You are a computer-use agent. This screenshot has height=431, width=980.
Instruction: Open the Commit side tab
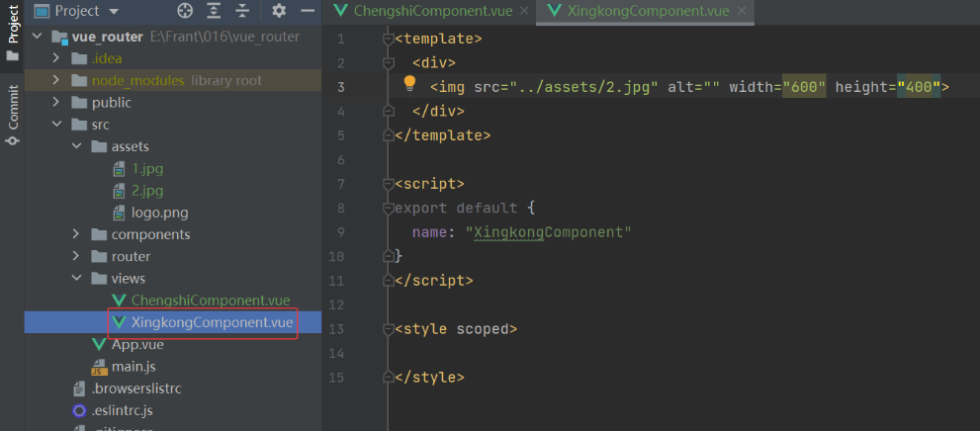pyautogui.click(x=13, y=117)
